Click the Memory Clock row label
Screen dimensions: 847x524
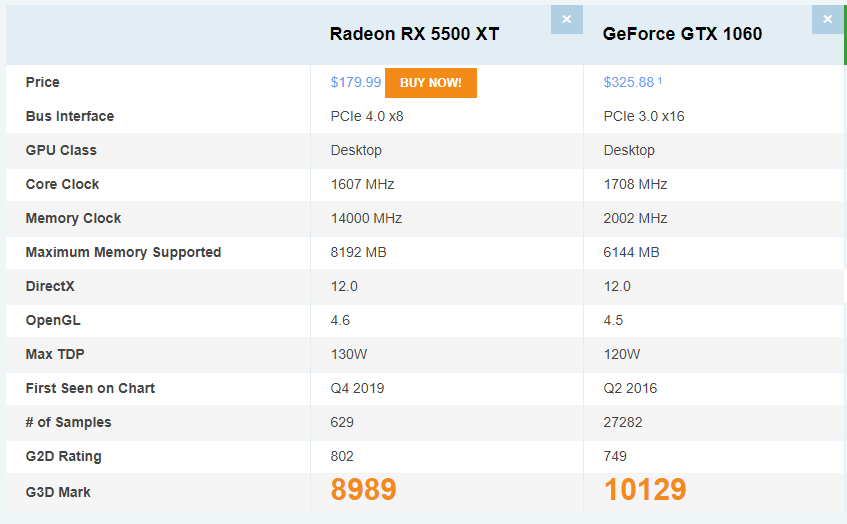tap(73, 218)
